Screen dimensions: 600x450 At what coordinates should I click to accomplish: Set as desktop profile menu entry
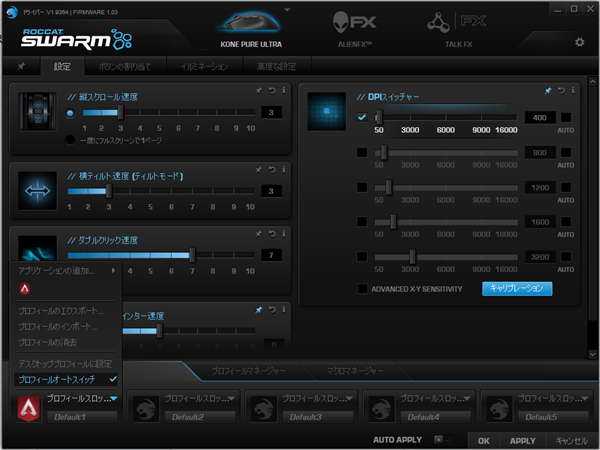coord(67,364)
